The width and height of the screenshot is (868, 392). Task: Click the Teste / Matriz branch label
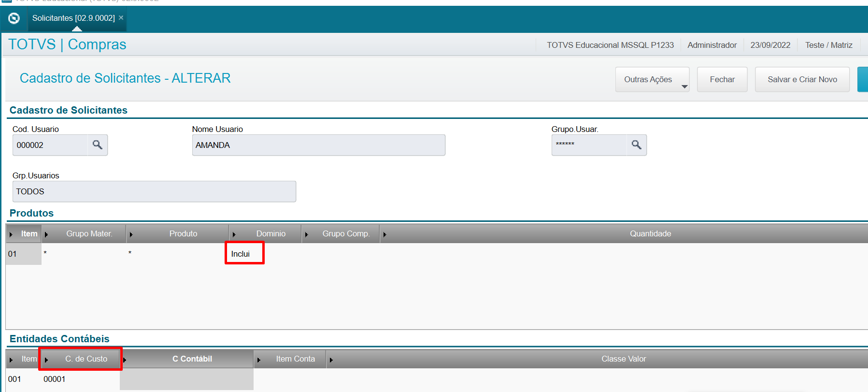(x=829, y=45)
